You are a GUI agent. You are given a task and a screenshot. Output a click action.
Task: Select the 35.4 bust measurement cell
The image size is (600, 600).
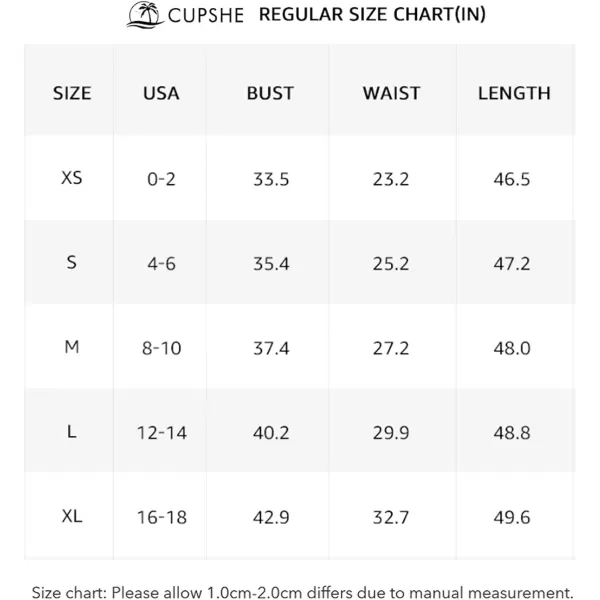[271, 264]
